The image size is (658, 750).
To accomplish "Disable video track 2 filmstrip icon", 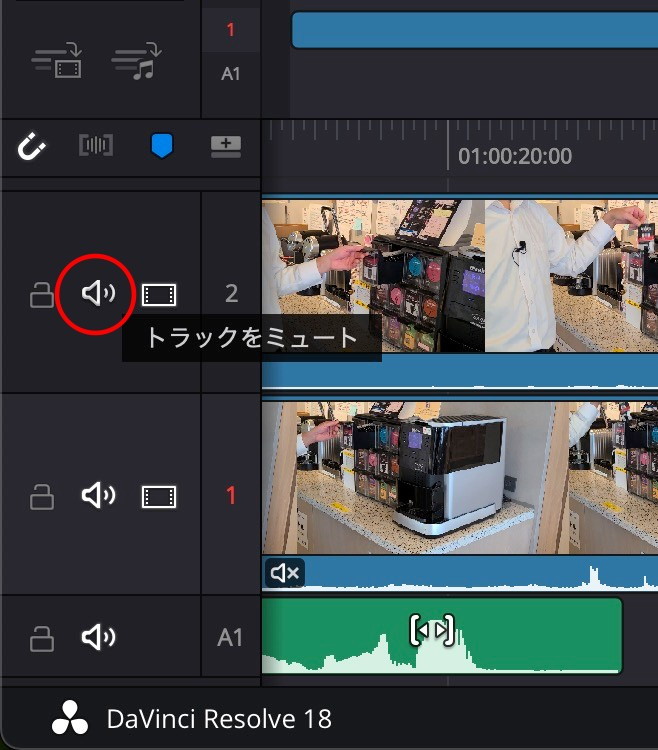I will [159, 295].
